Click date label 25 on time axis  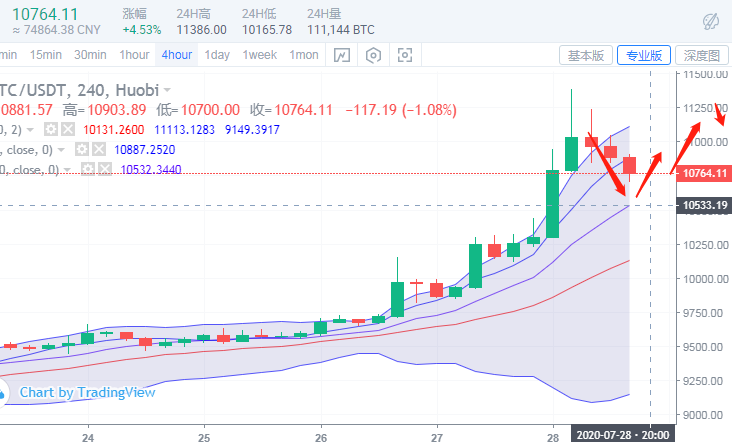[x=204, y=438]
